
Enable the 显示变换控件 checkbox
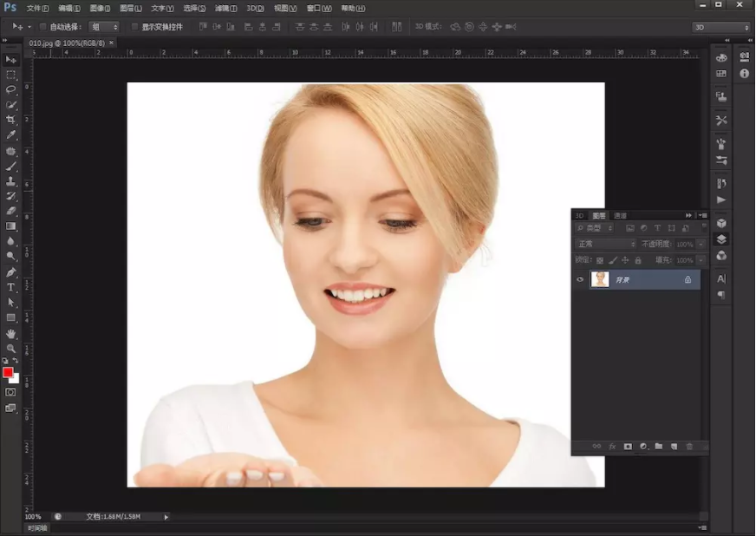(134, 27)
